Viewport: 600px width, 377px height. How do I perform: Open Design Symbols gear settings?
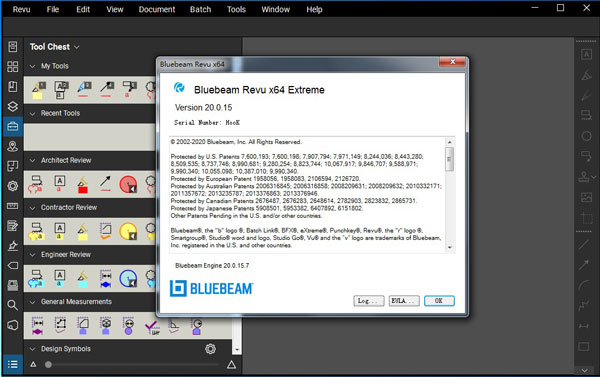coord(210,349)
